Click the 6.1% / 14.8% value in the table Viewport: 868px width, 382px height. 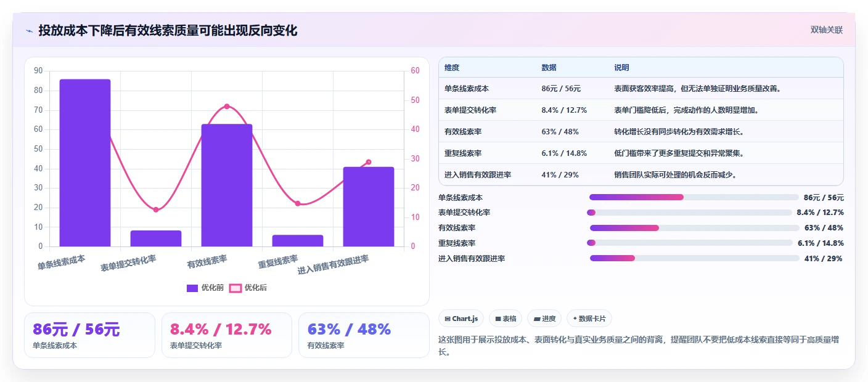pos(564,153)
